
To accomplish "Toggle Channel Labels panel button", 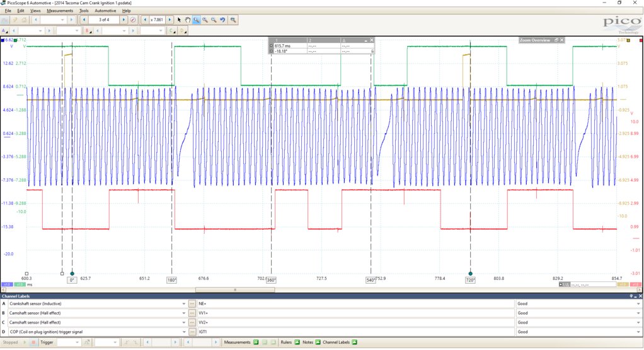I will click(x=354, y=342).
